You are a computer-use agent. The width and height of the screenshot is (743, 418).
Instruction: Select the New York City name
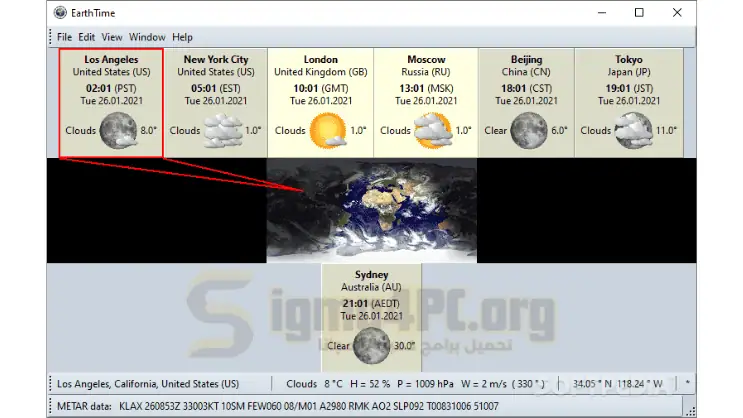tap(216, 60)
